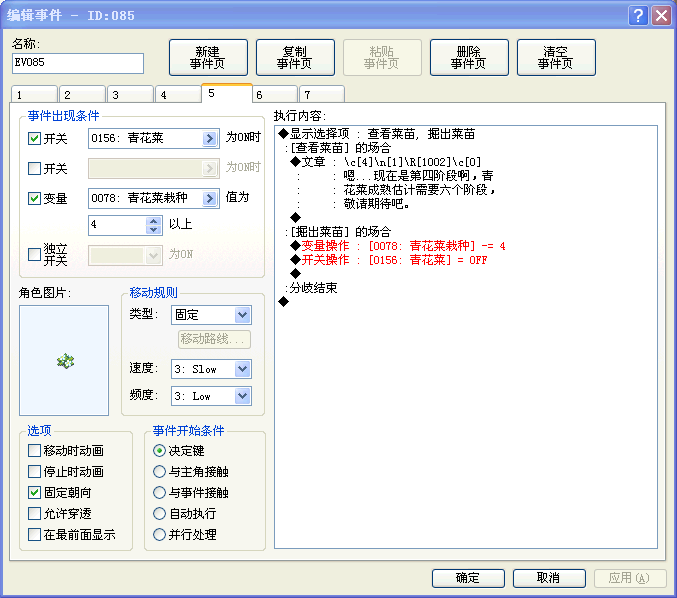Switch to event page tab 4
This screenshot has width=677, height=598.
[178, 95]
